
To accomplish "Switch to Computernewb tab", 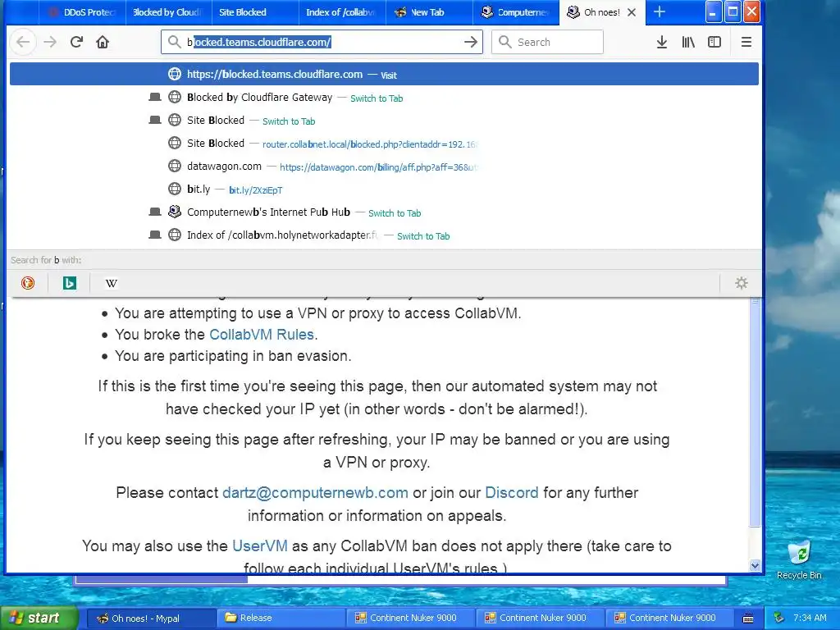I will tap(516, 12).
